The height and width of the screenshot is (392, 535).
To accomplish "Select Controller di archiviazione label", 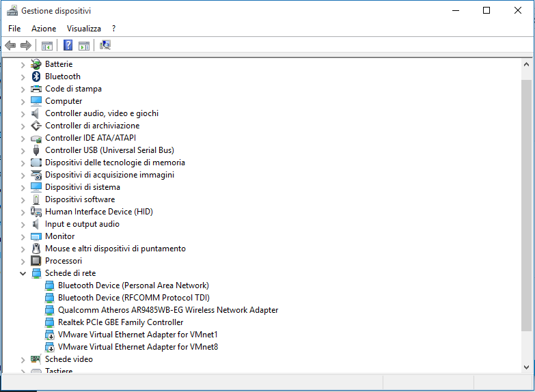I will click(92, 126).
